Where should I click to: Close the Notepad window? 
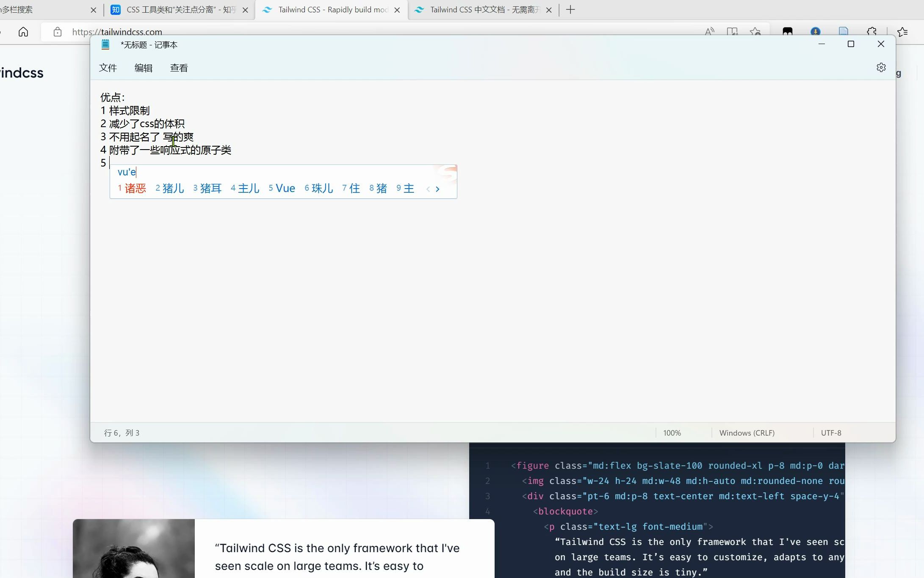(x=881, y=44)
